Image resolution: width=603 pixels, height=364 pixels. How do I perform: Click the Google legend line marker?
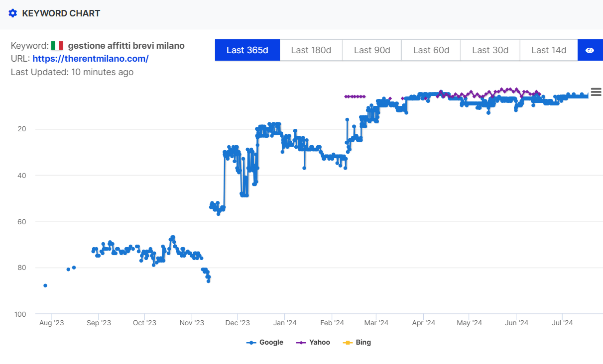(251, 343)
